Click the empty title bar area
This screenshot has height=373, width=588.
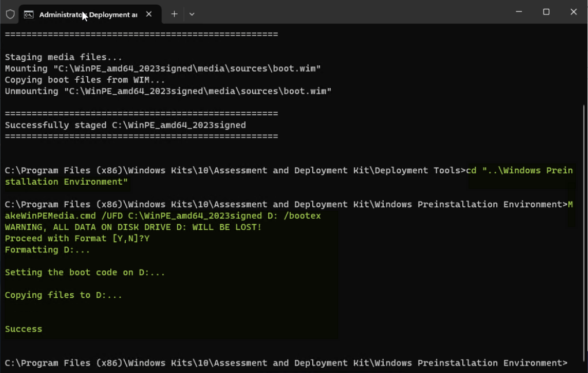pyautogui.click(x=346, y=12)
